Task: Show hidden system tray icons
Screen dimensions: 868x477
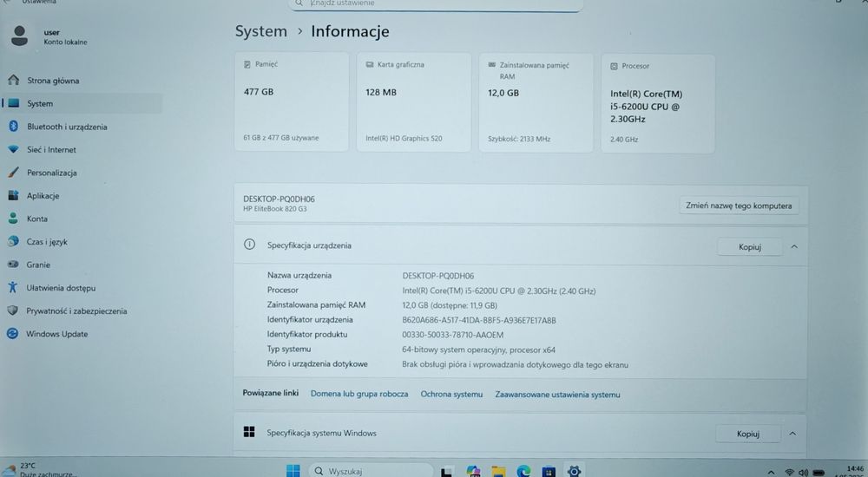Action: [x=771, y=473]
